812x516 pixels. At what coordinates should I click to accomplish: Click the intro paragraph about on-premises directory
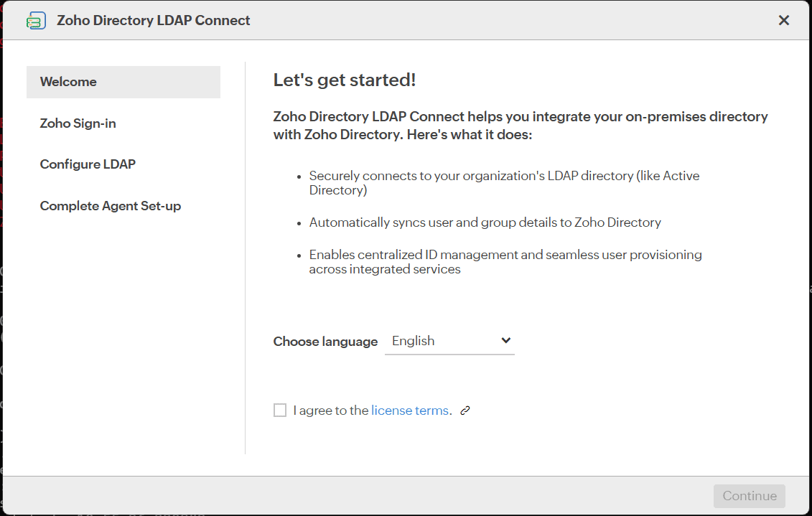[521, 126]
